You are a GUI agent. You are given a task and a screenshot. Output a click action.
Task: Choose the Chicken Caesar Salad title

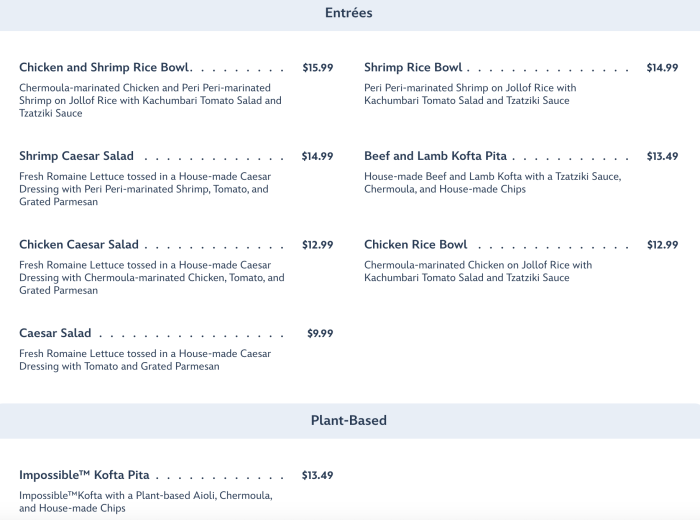point(79,245)
